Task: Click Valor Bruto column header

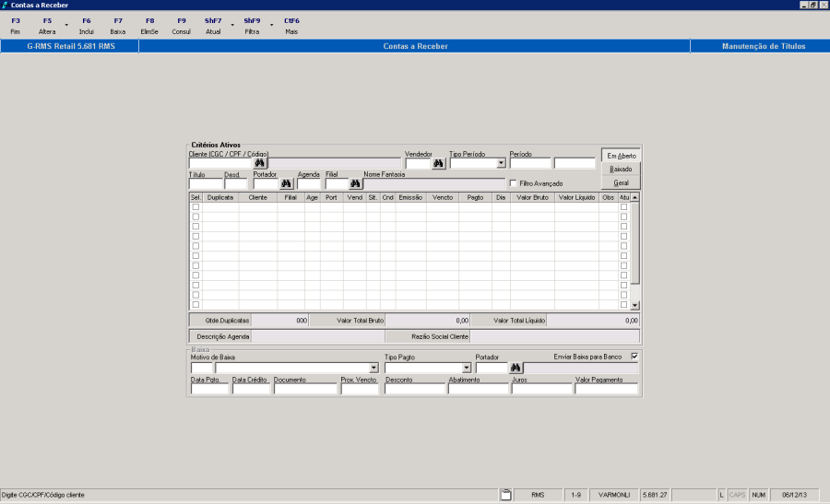Action: (532, 197)
